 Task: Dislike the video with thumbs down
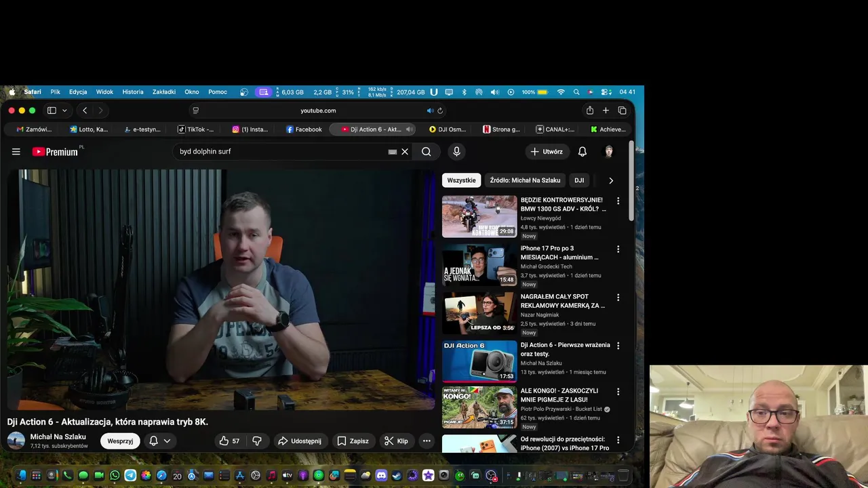click(257, 441)
